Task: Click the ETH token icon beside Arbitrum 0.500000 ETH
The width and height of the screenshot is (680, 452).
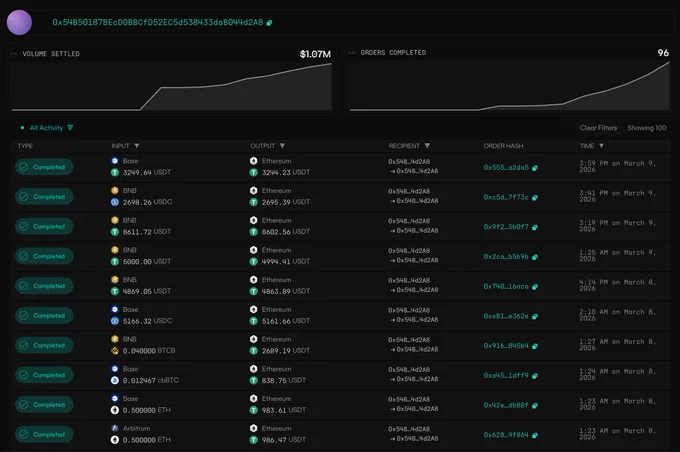Action: pyautogui.click(x=115, y=440)
